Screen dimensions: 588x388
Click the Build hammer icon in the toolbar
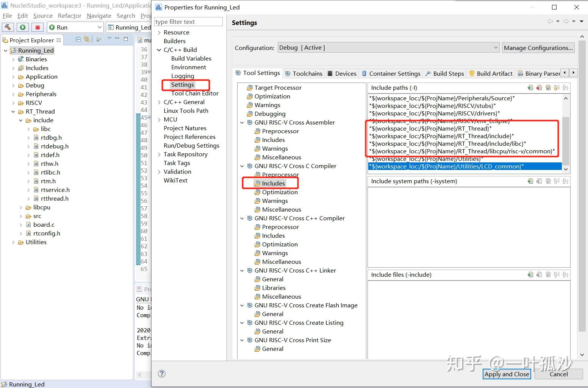point(8,27)
